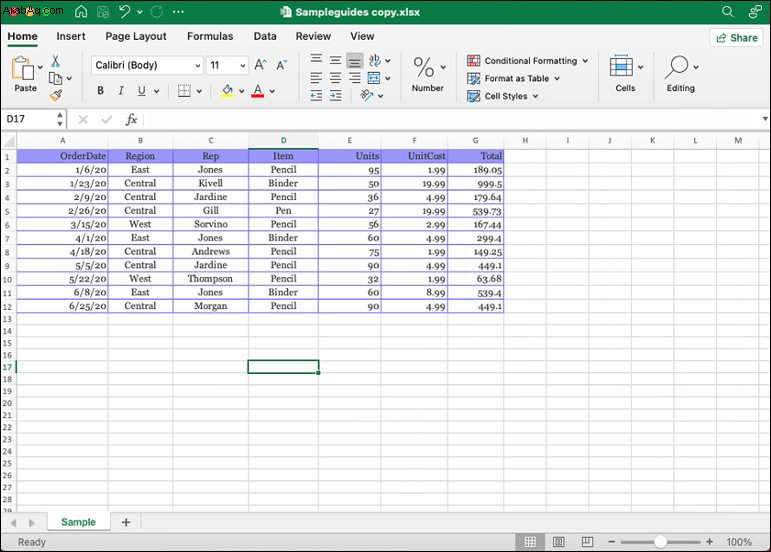Open the undo history dropdown arrow
The height and width of the screenshot is (552, 771).
click(x=140, y=12)
